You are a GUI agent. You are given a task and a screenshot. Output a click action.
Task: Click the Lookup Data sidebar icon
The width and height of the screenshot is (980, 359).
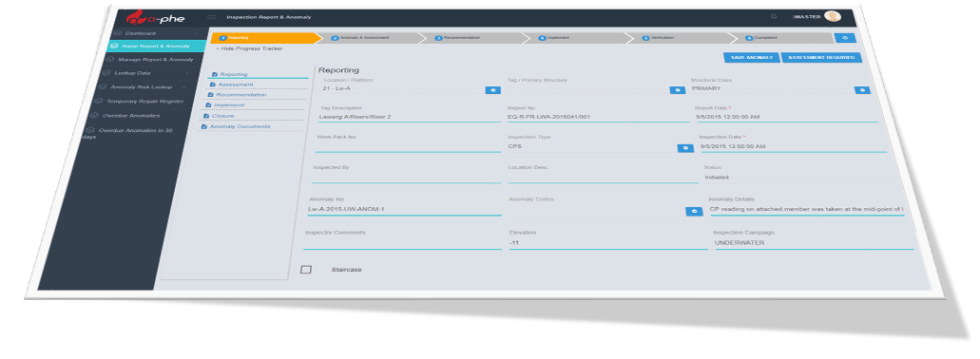[106, 73]
